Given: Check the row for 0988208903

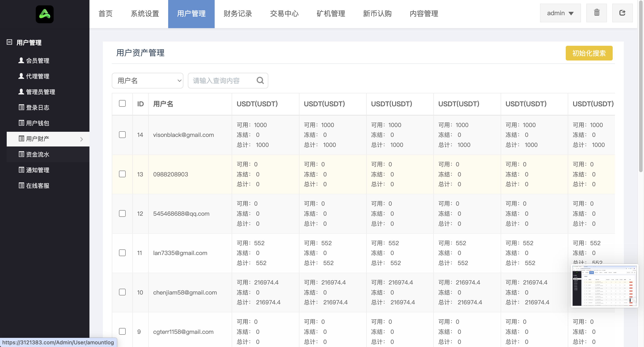Looking at the screenshot, I should point(122,174).
